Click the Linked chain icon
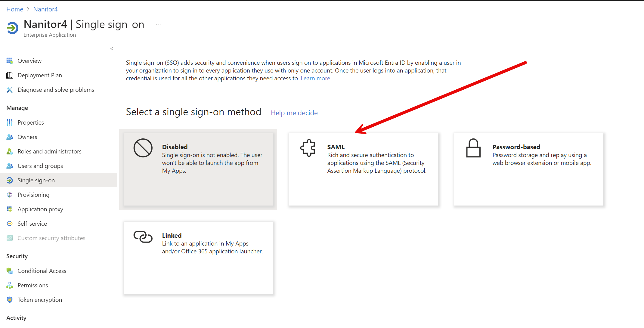Screen dimensions: 644x328 point(143,237)
